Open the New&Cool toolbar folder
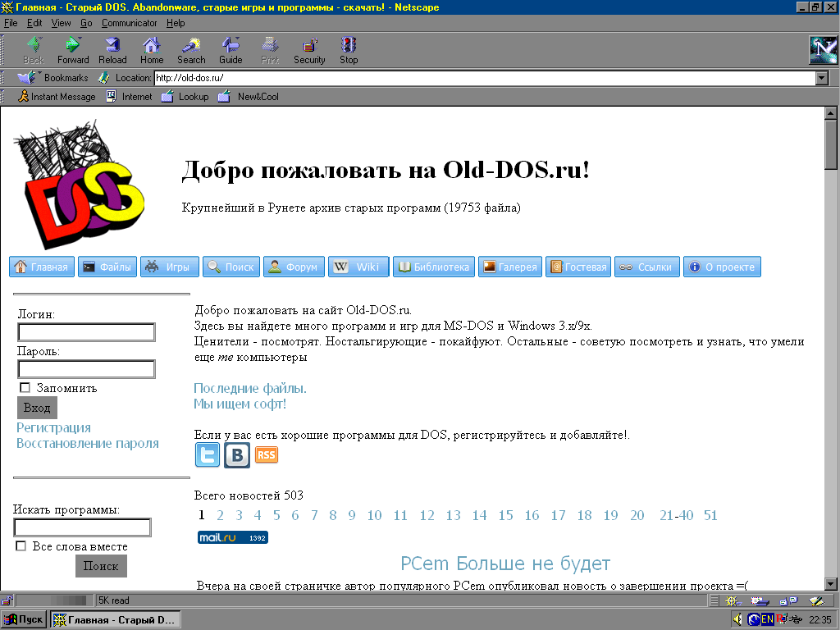Image resolution: width=840 pixels, height=630 pixels. pos(249,97)
